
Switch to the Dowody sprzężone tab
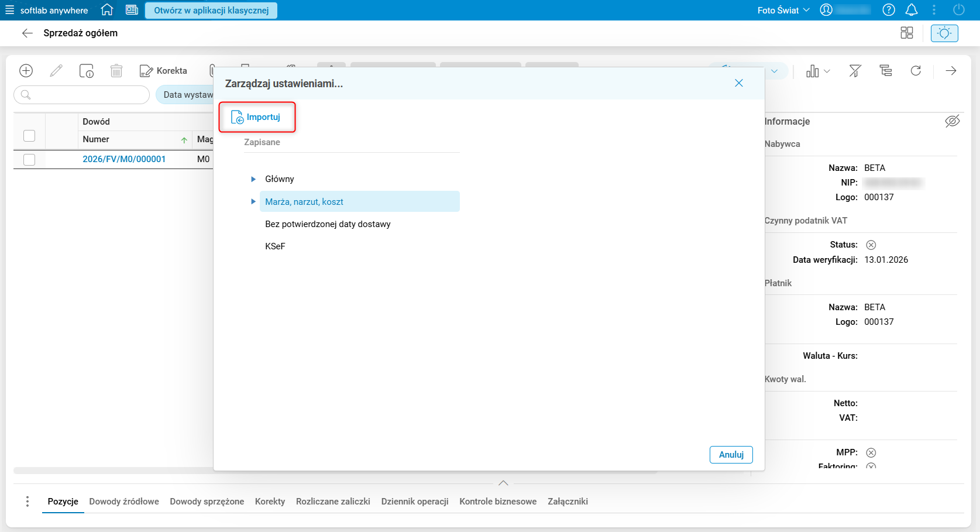click(x=207, y=502)
